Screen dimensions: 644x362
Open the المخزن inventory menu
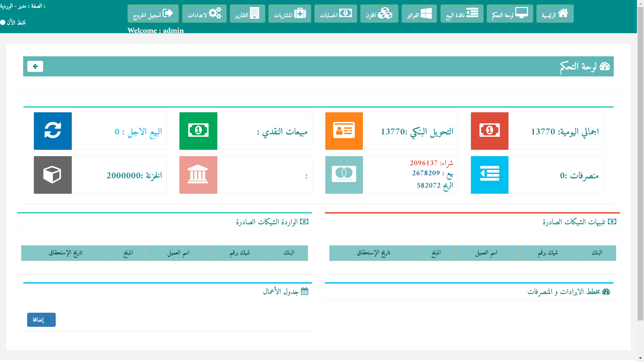click(x=379, y=14)
